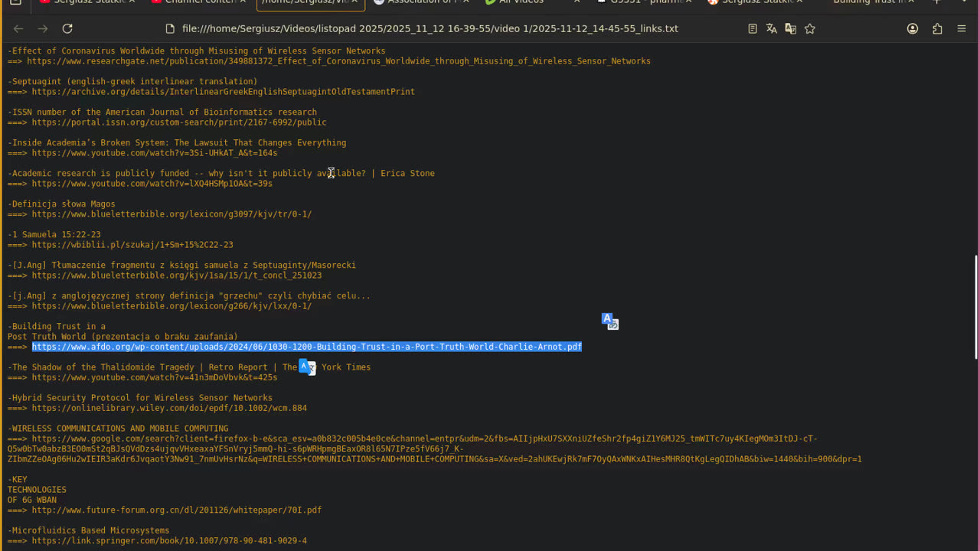Click the floating translate icon near the selected URL
Screen dimensions: 980x551
[609, 321]
